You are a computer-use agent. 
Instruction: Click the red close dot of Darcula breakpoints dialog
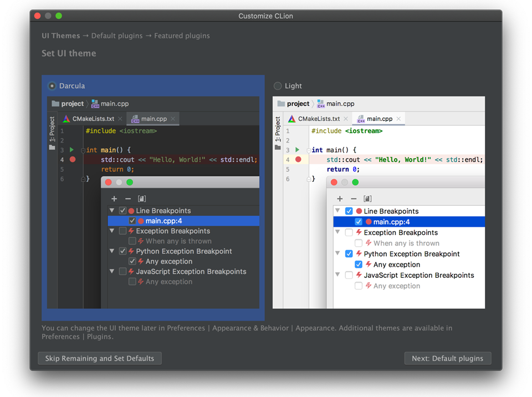pos(109,182)
